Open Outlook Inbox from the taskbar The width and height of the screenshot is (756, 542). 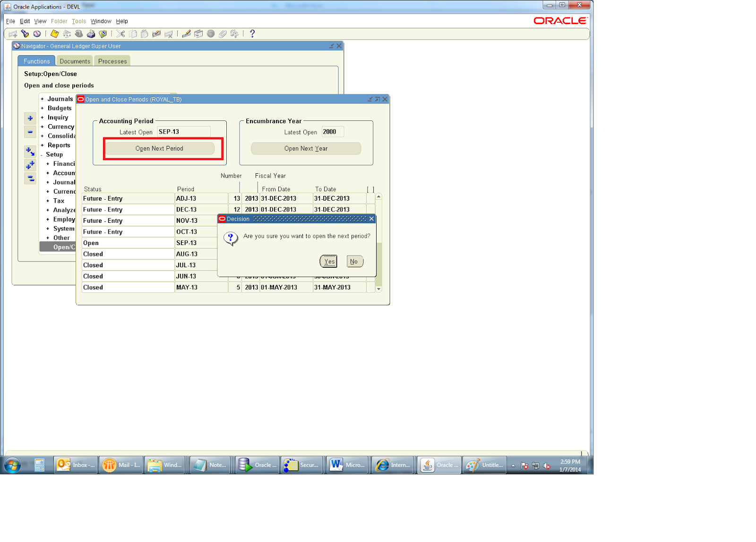pyautogui.click(x=76, y=465)
